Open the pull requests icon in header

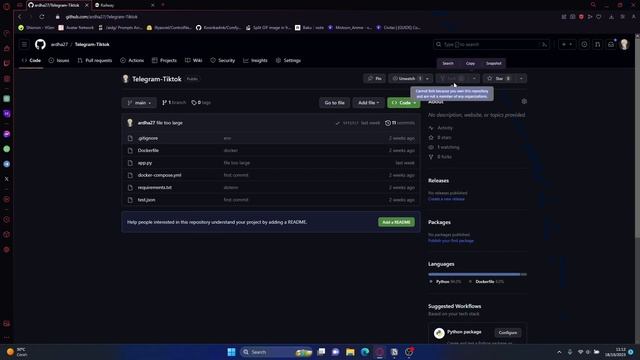tap(598, 44)
